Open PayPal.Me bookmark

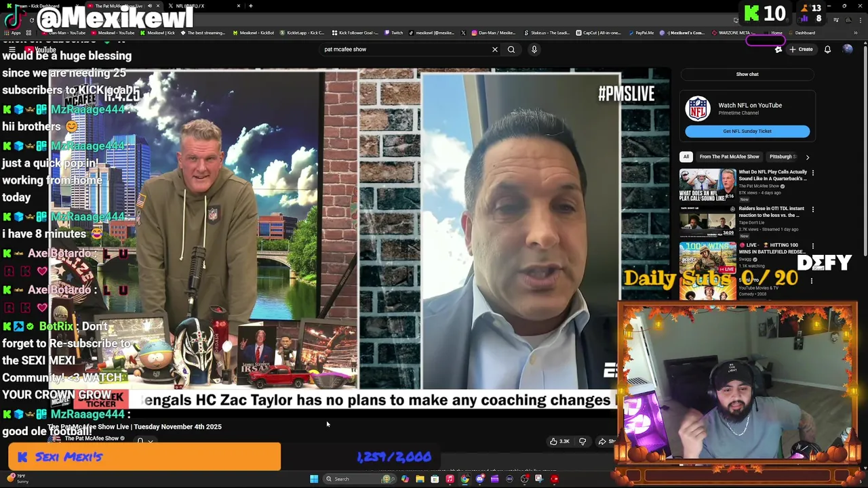tap(641, 33)
